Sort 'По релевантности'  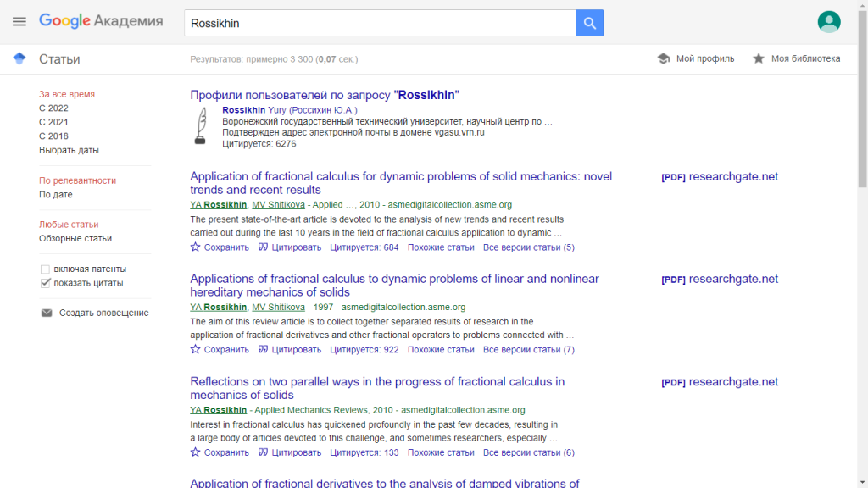[x=77, y=180]
